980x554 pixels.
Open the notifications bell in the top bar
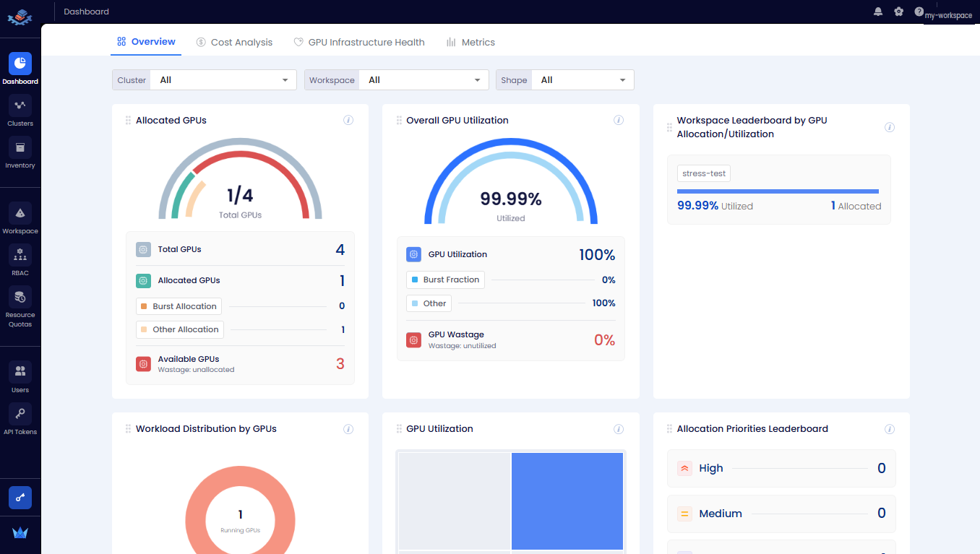click(x=878, y=12)
